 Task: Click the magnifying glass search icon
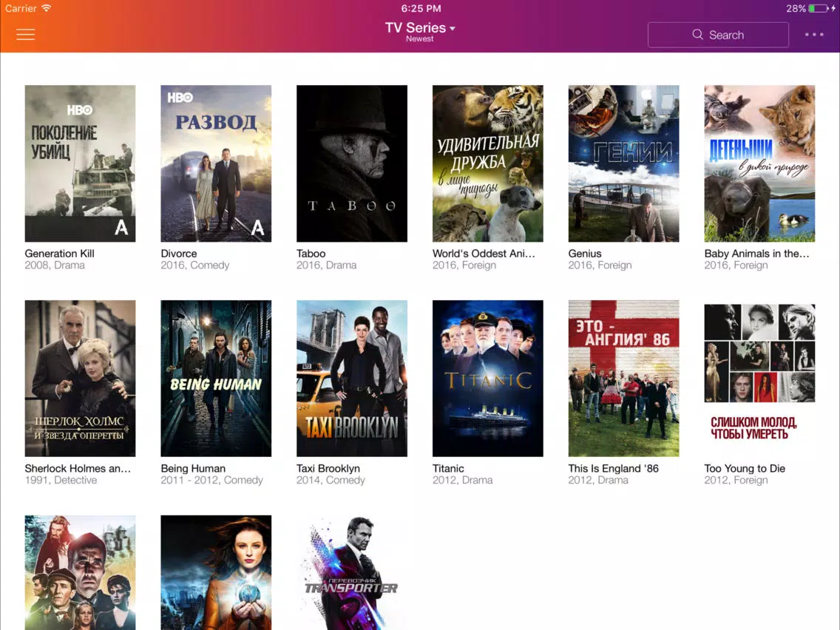pos(697,35)
